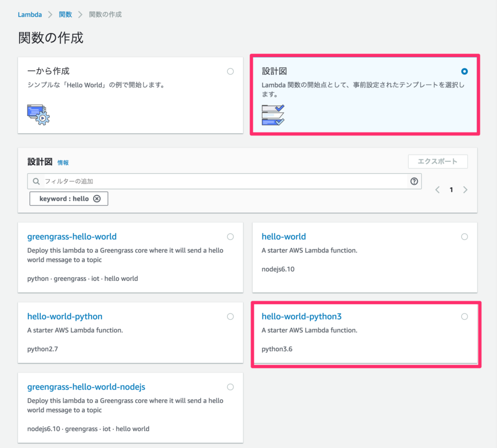The height and width of the screenshot is (448, 497).
Task: Click the previous page arrow icon
Action: click(437, 189)
